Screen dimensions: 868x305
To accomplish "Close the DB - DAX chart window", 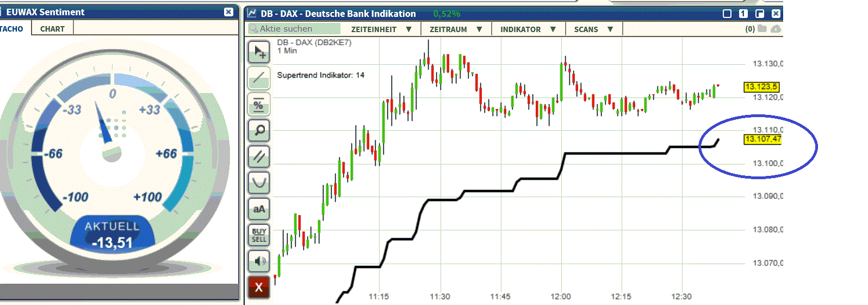I will pyautogui.click(x=776, y=14).
